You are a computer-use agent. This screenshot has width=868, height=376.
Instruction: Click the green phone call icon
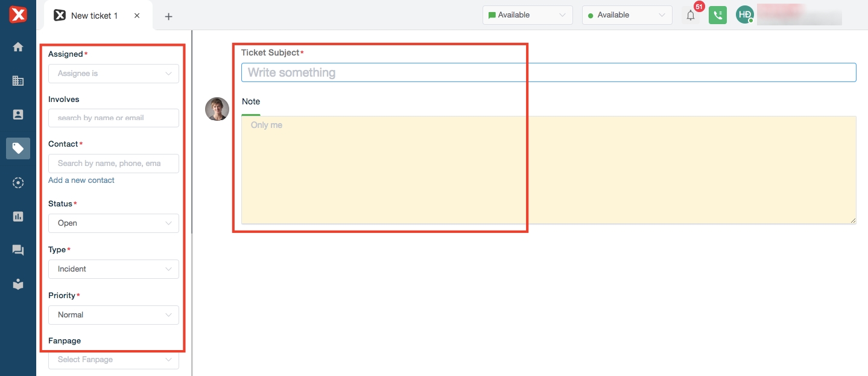[717, 15]
